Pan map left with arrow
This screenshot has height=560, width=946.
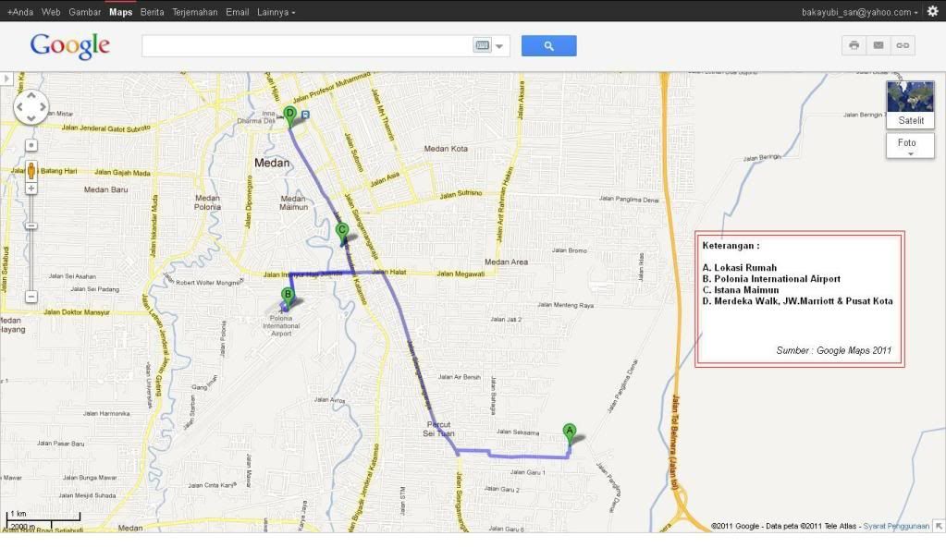20,107
